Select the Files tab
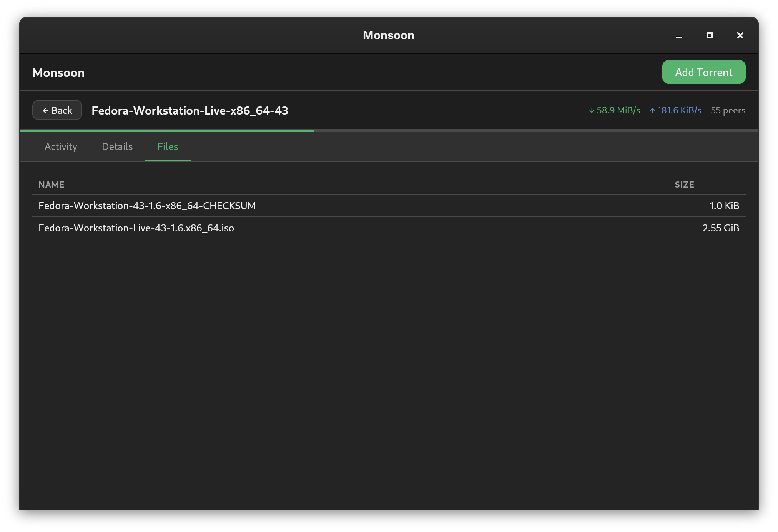Screen dimensions: 778x532 [x=168, y=146]
